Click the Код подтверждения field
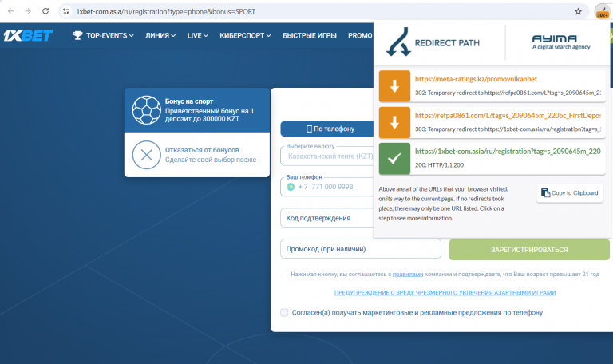Screen dimensions: 613x364 (x=327, y=218)
